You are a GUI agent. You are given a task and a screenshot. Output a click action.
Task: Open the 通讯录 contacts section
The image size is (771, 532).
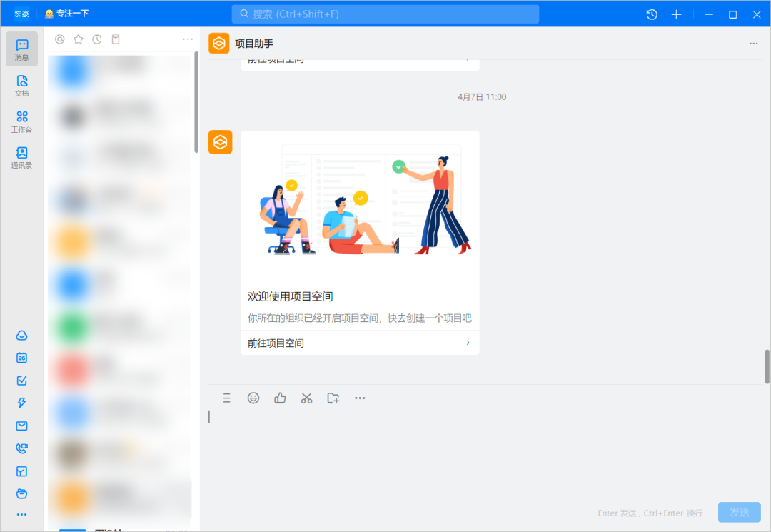tap(21, 157)
